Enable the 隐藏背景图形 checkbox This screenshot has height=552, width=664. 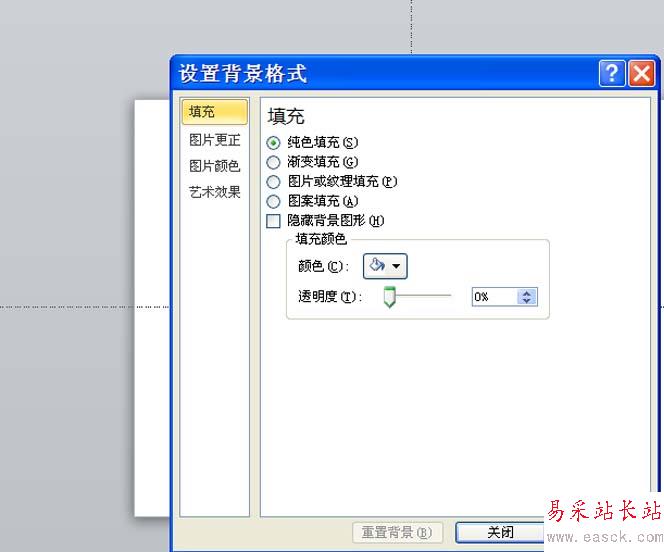pyautogui.click(x=273, y=221)
